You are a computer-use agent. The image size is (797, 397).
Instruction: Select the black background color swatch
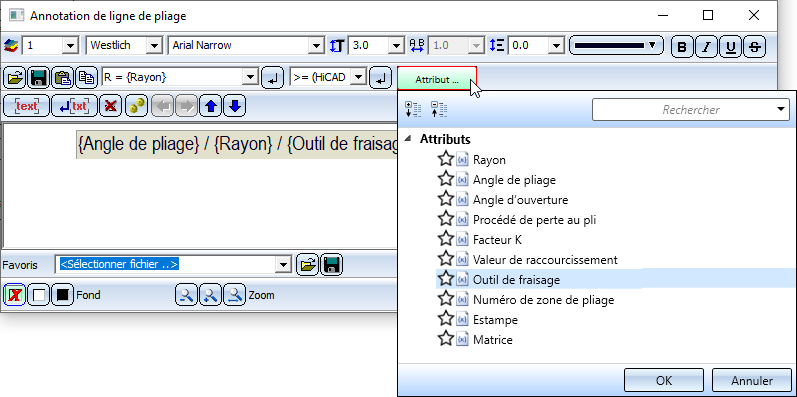tap(63, 295)
